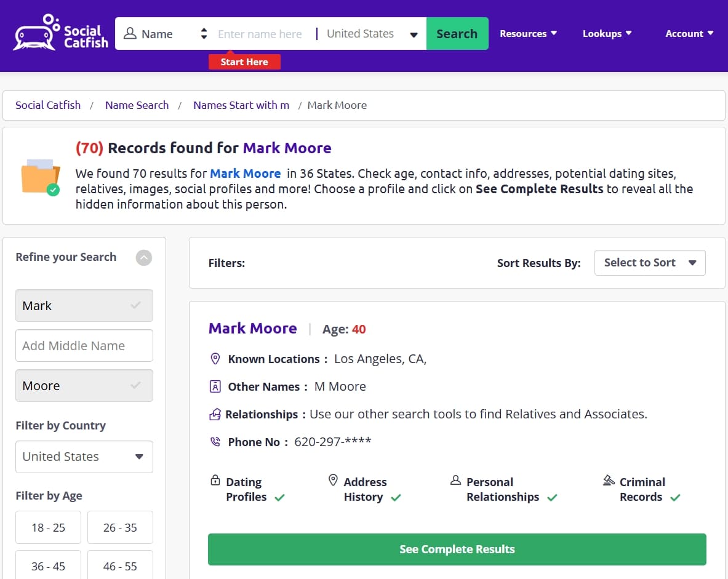
Task: Click the Personal Relationships person icon
Action: (x=455, y=480)
